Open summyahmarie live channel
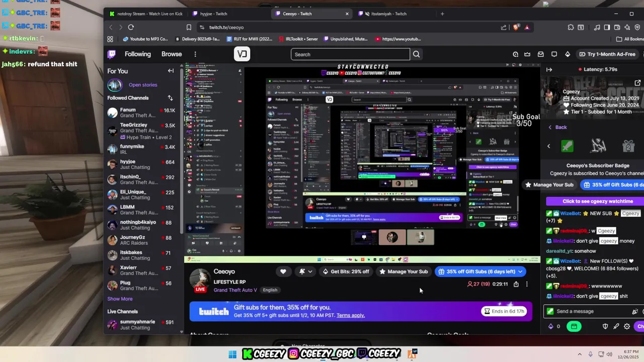The image size is (644, 362). click(x=141, y=325)
